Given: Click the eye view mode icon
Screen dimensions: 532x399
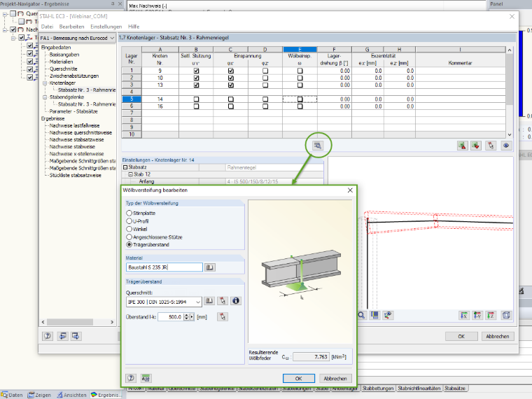Looking at the screenshot, I should click(x=506, y=146).
